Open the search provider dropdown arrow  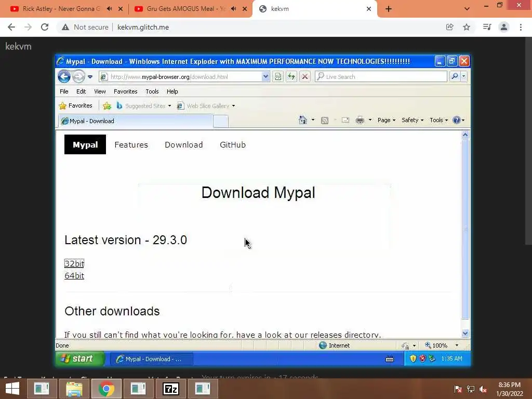tap(464, 77)
